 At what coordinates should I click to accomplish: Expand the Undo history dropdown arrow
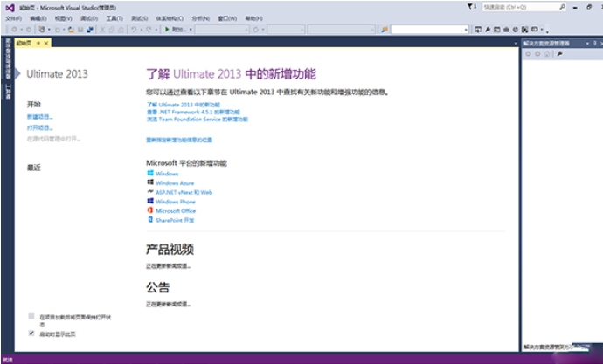pyautogui.click(x=141, y=30)
